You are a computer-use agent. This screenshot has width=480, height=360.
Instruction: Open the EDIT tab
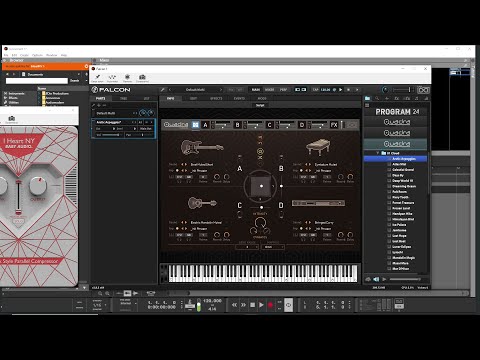[x=193, y=99]
